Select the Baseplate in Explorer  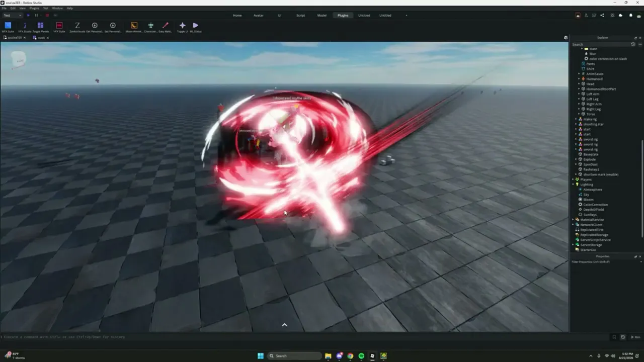[x=590, y=154]
